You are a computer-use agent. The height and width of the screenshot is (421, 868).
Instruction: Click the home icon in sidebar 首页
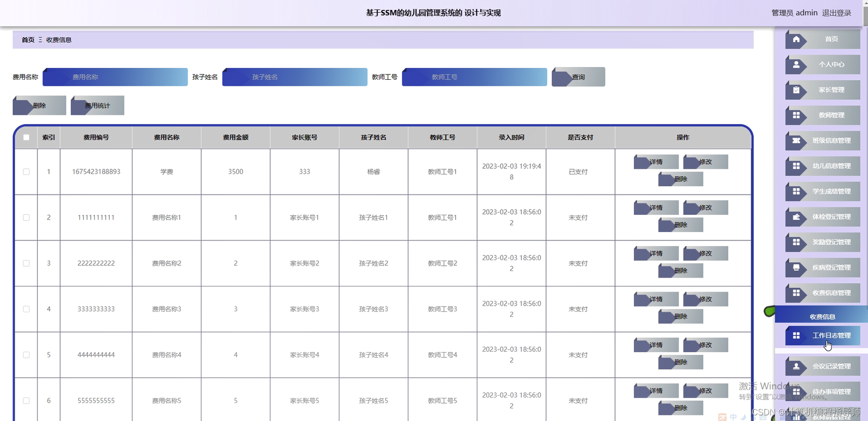(796, 39)
